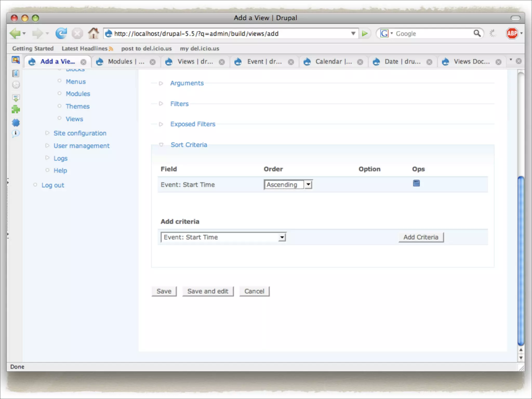532x399 pixels.
Task: Open the Event: Start Time criteria dropdown
Action: pos(223,237)
